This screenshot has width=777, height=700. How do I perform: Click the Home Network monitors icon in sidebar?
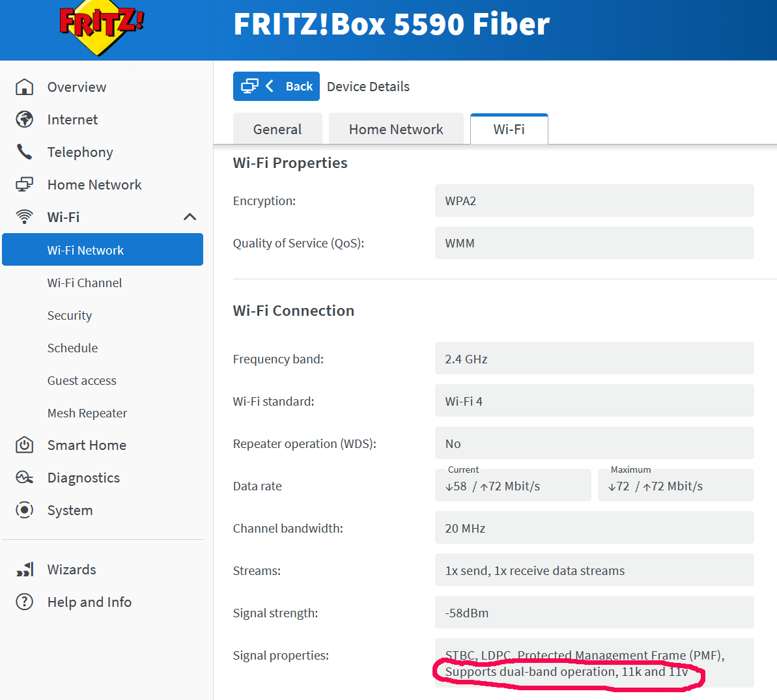(24, 184)
